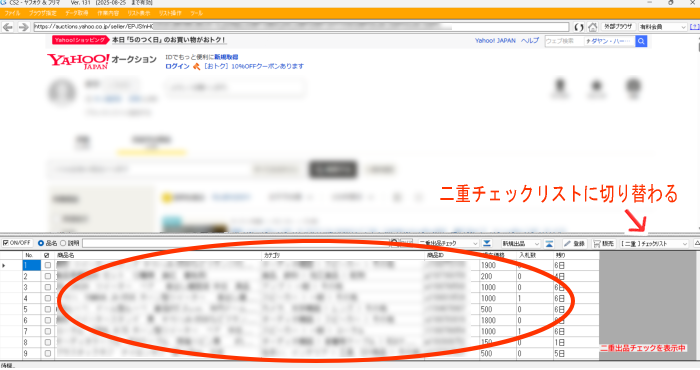This screenshot has width=700, height=370.
Task: Open the ファイル menu
Action: click(x=12, y=13)
